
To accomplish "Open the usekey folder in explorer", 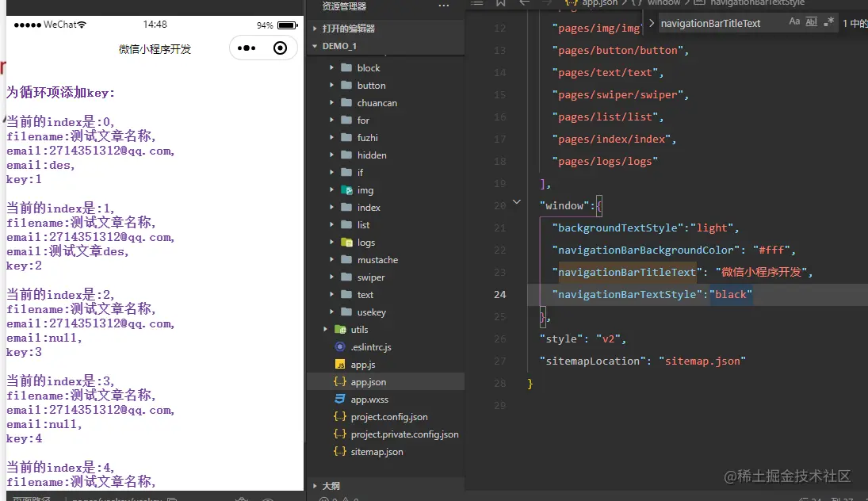I will point(372,312).
